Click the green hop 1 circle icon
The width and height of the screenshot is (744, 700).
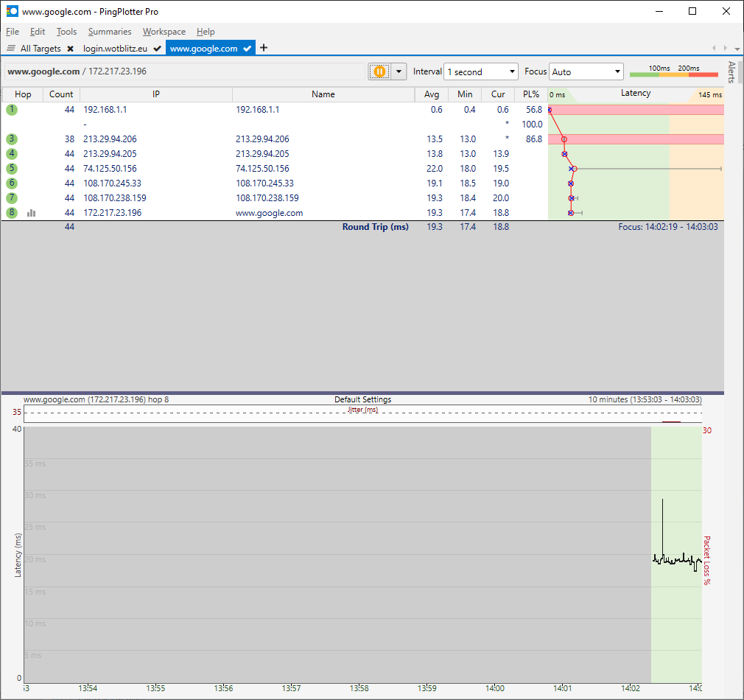12,110
